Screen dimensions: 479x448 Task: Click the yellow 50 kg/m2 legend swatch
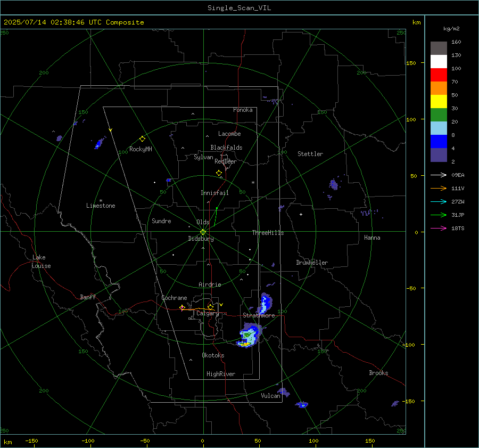439,102
